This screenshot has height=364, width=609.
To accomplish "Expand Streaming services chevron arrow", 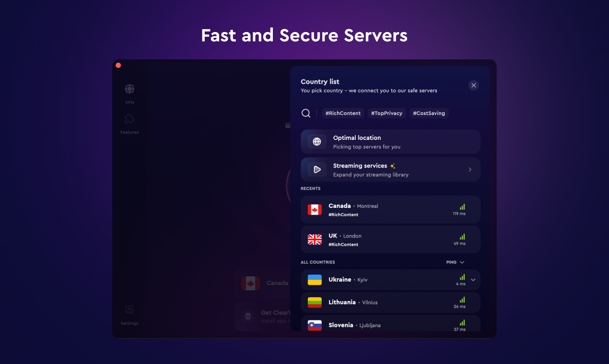I will click(x=470, y=170).
